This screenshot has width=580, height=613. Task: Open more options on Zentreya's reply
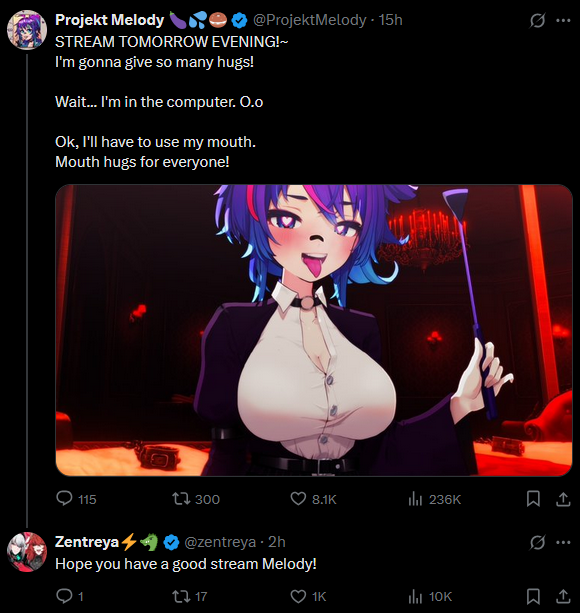point(563,542)
